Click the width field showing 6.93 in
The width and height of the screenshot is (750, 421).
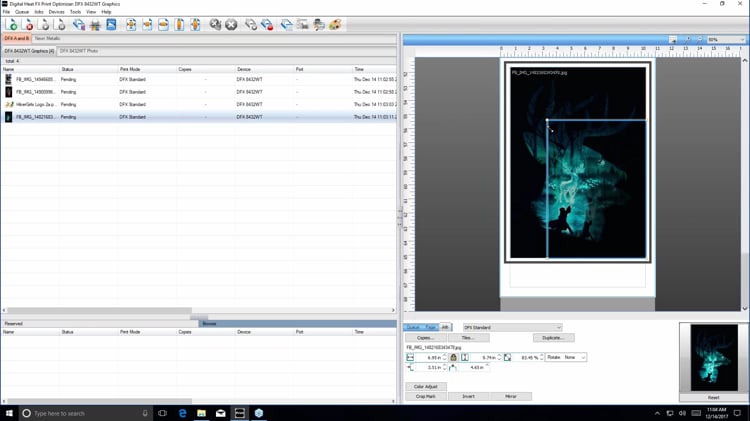pyautogui.click(x=429, y=357)
